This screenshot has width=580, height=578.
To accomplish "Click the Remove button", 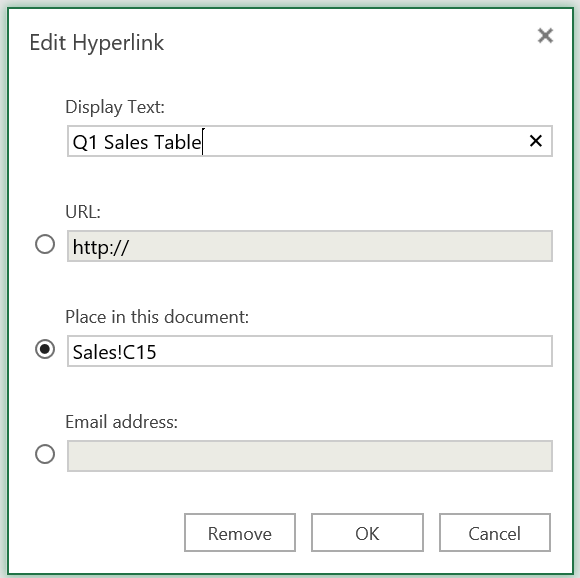I will pos(240,533).
